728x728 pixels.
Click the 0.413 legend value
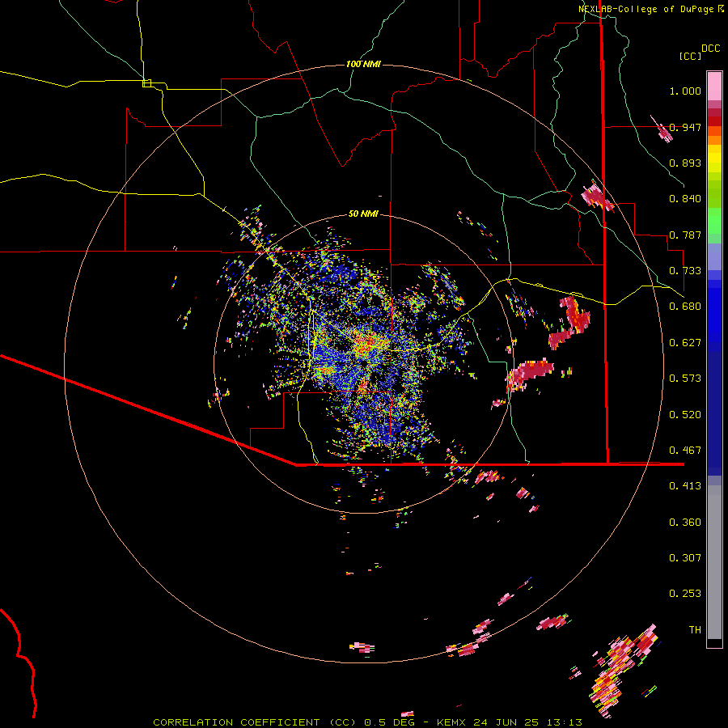(685, 486)
